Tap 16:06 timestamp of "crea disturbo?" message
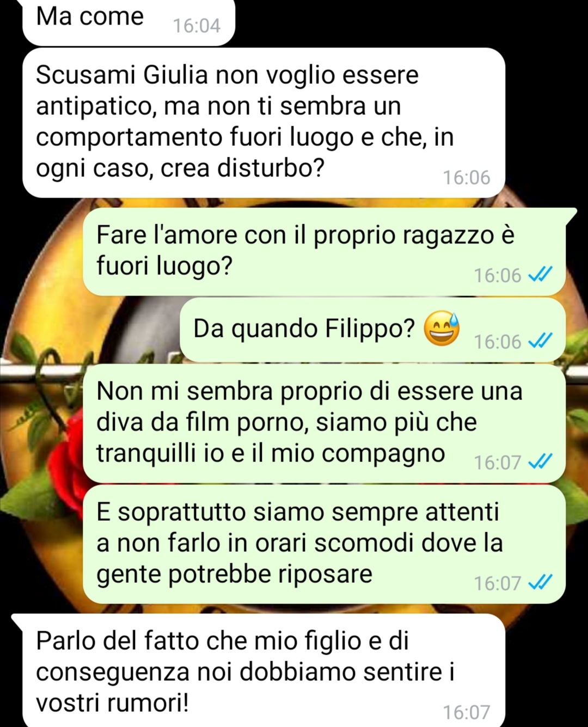The width and height of the screenshot is (588, 727). point(467,177)
